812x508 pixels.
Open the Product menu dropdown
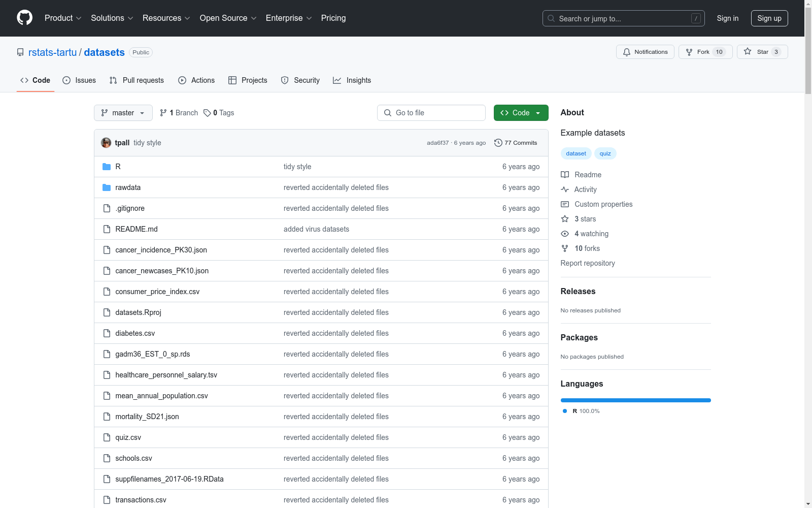(x=63, y=18)
